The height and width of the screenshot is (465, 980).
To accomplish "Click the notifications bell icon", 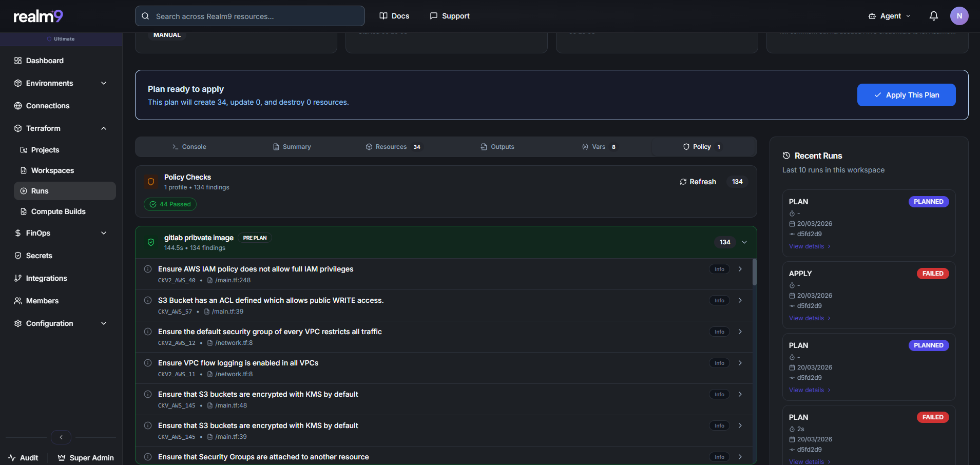I will [933, 16].
